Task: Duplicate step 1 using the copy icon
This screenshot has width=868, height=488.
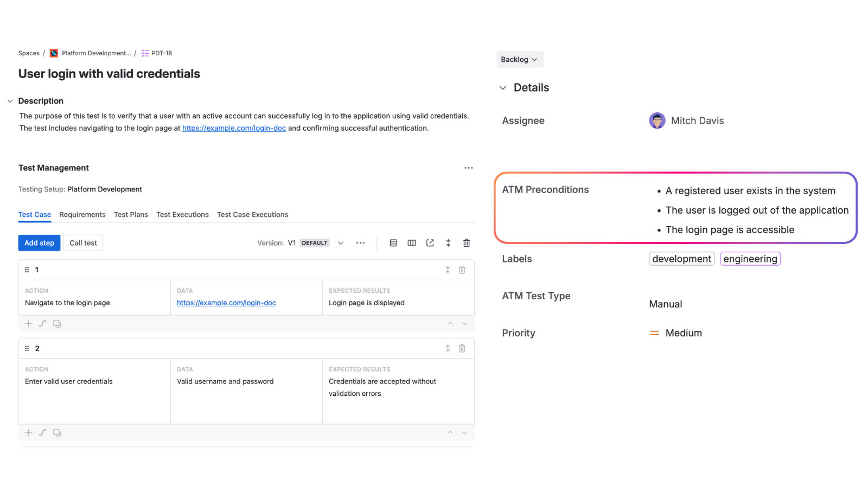Action: coord(57,324)
